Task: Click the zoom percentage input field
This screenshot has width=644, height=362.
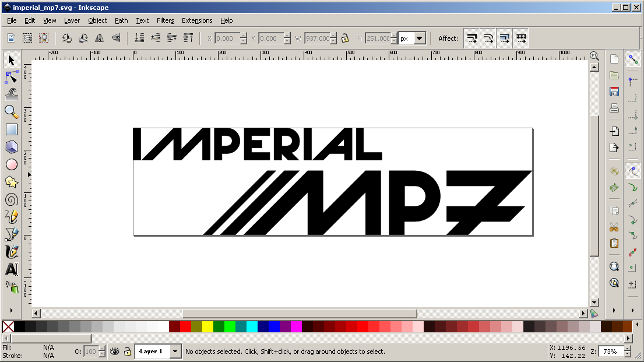Action: coord(610,352)
